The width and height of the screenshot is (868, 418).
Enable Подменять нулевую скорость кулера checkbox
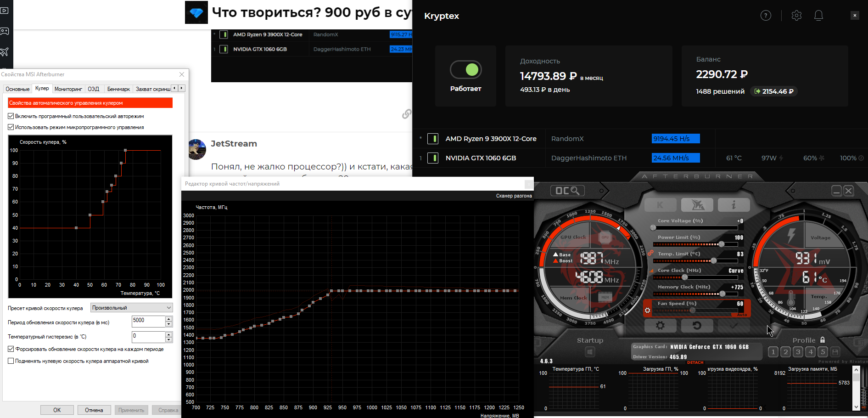[11, 361]
